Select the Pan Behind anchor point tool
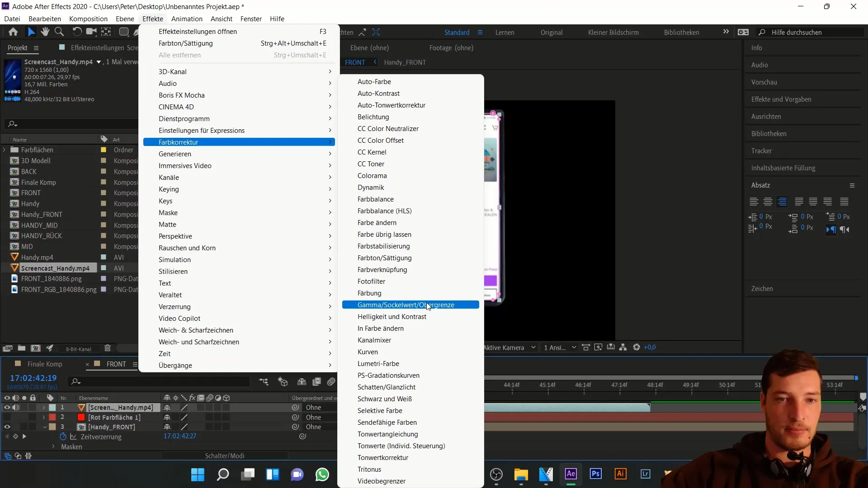The image size is (868, 488). pos(106,32)
